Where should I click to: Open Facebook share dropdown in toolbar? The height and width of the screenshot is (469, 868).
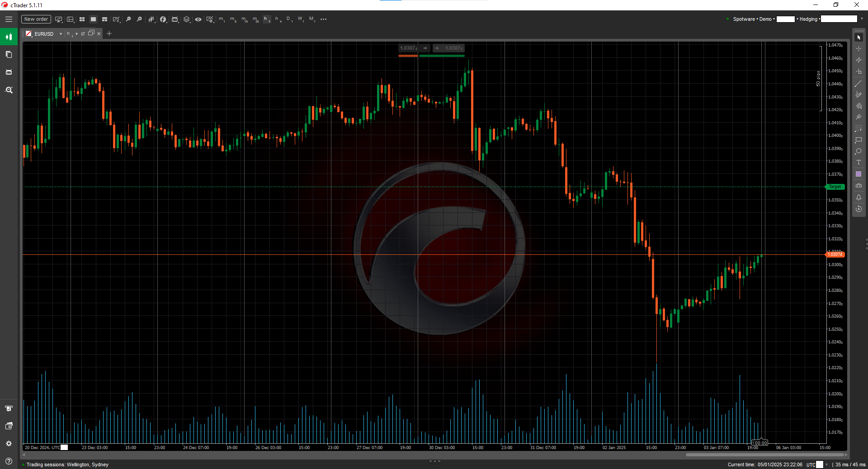(163, 19)
